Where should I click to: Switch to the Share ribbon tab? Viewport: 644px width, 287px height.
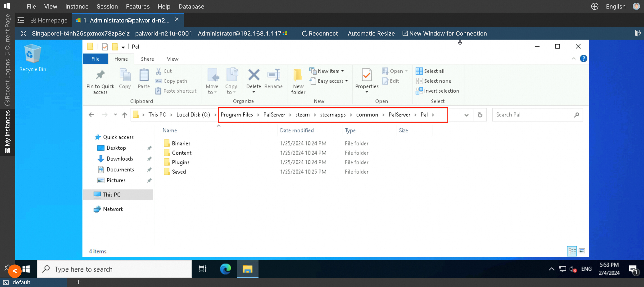(147, 59)
